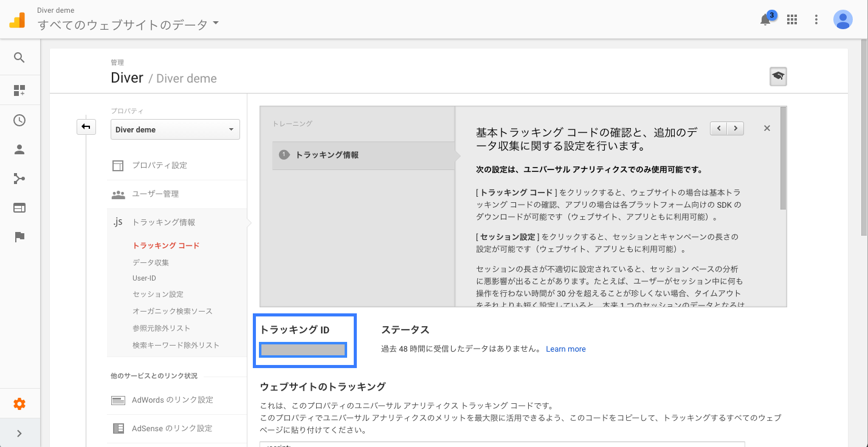Open the Behavior reports icon
The image size is (868, 447).
coord(19,208)
